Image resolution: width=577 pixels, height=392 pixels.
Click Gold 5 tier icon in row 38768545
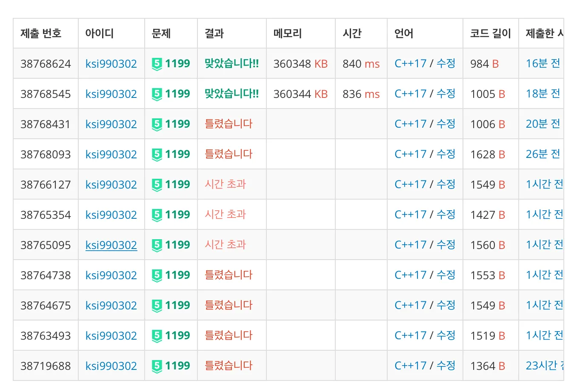click(157, 94)
